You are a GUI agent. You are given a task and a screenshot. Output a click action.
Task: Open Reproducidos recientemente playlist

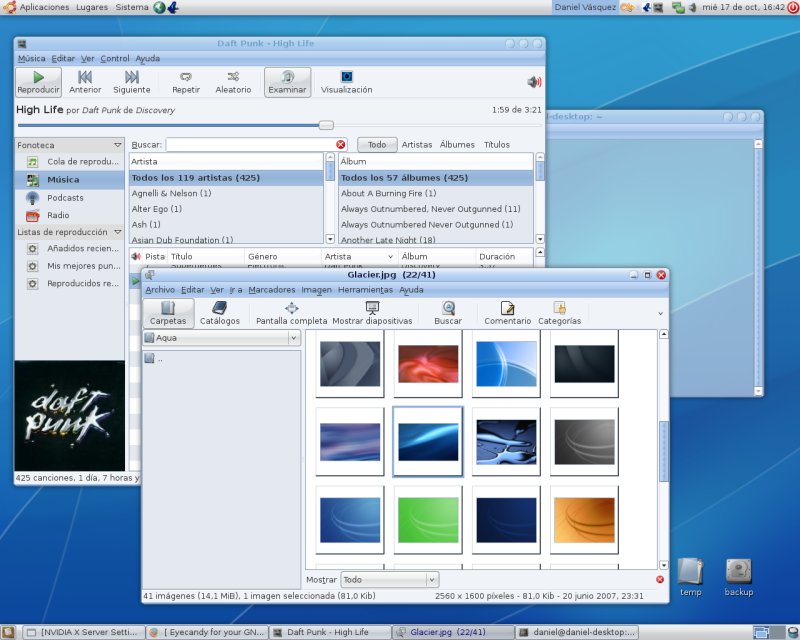(x=70, y=283)
